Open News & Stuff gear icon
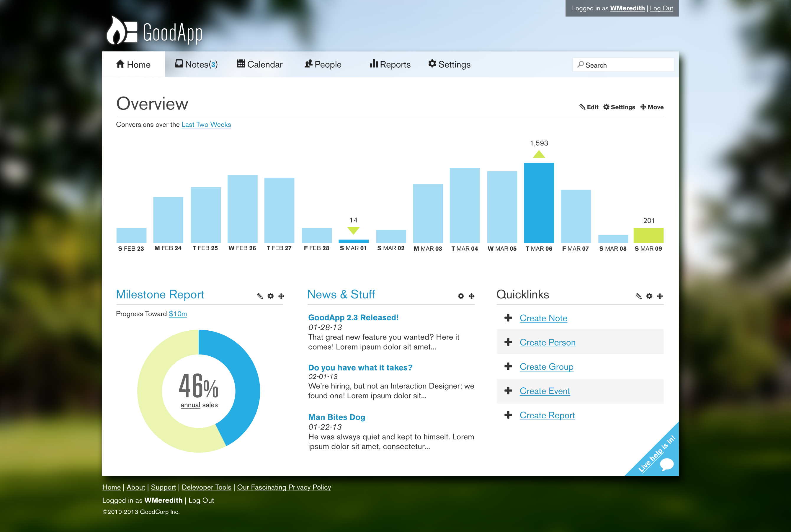This screenshot has height=532, width=791. 461,296
